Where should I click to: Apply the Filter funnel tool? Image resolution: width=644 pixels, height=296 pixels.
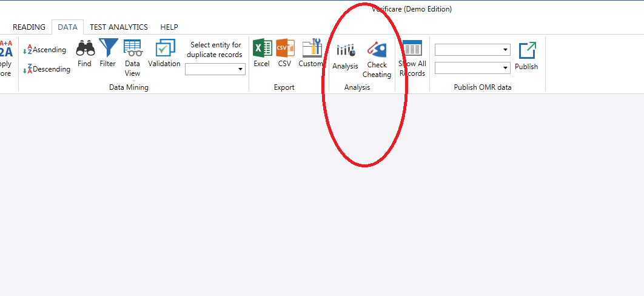point(108,54)
